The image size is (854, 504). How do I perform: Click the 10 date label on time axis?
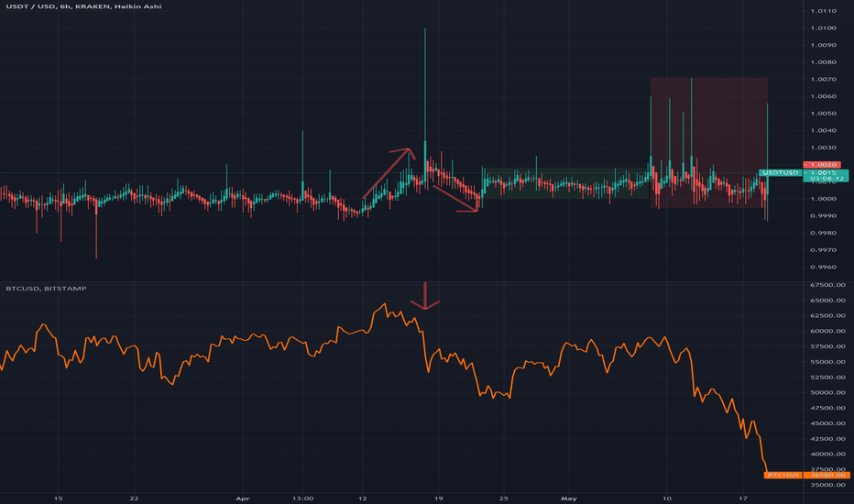click(667, 499)
